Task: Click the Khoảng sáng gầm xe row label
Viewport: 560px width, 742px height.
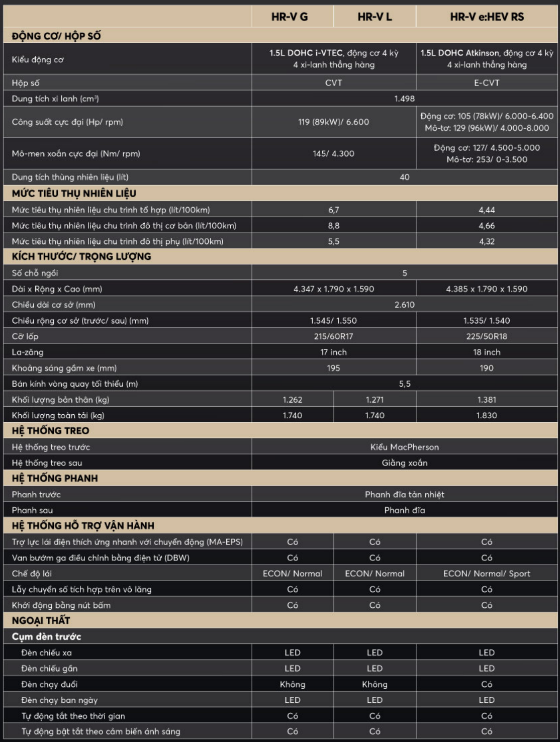Action: pyautogui.click(x=64, y=368)
